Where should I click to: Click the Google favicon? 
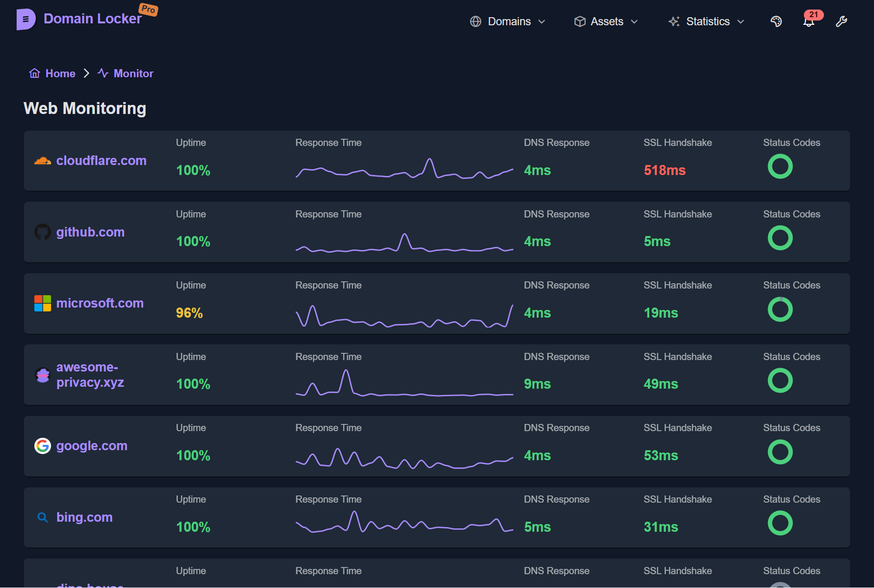pyautogui.click(x=43, y=446)
